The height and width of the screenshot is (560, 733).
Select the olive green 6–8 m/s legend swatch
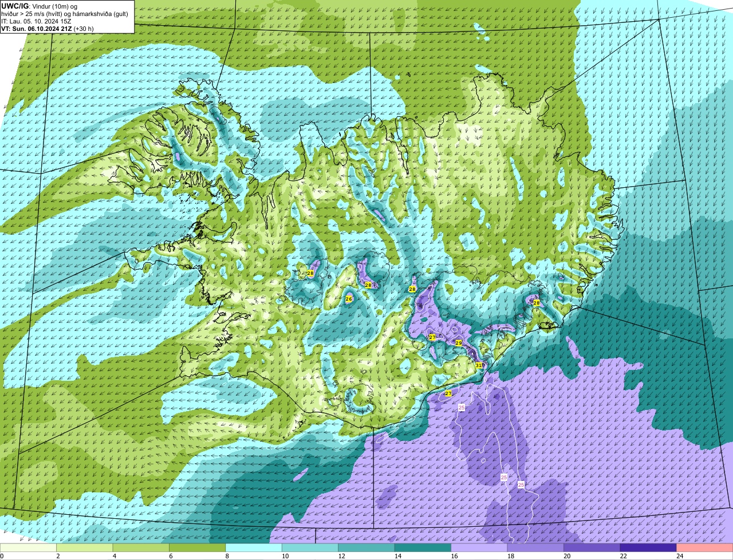[x=198, y=547]
